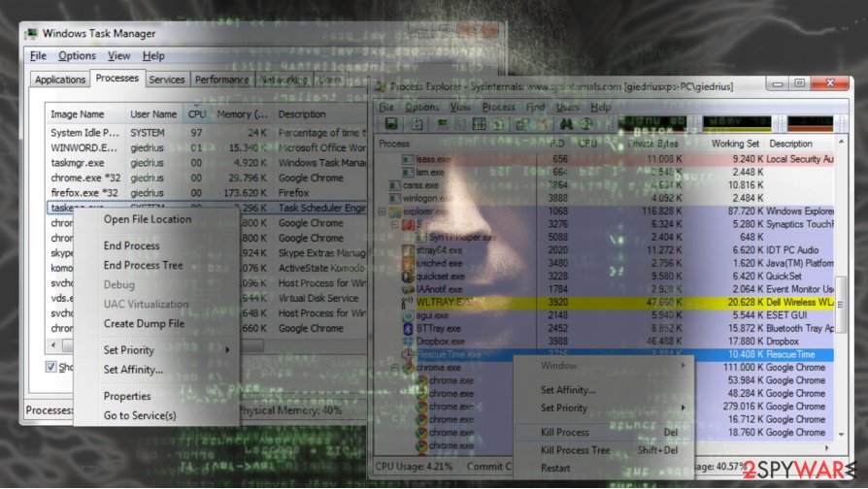This screenshot has width=868, height=489.
Task: Sort by Image Name column header
Action: click(84, 114)
